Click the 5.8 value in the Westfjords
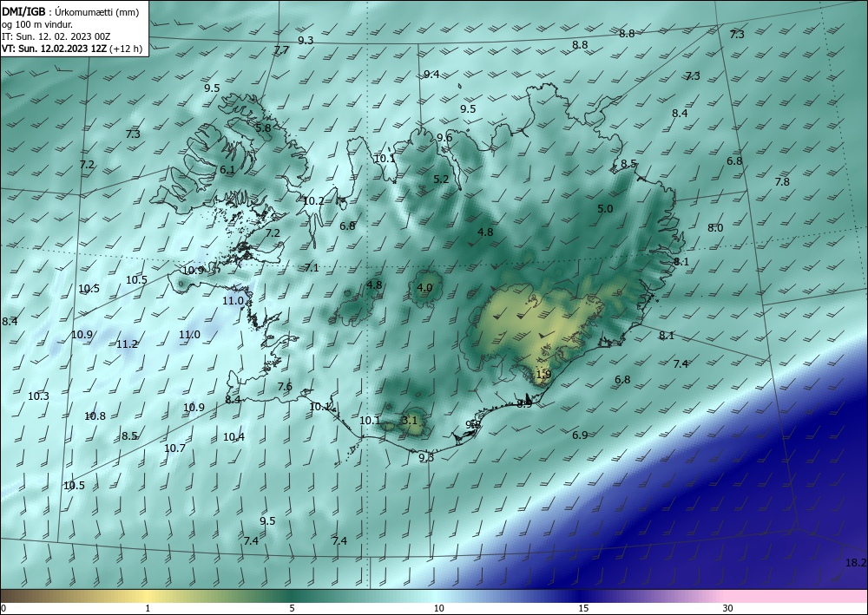 point(263,128)
